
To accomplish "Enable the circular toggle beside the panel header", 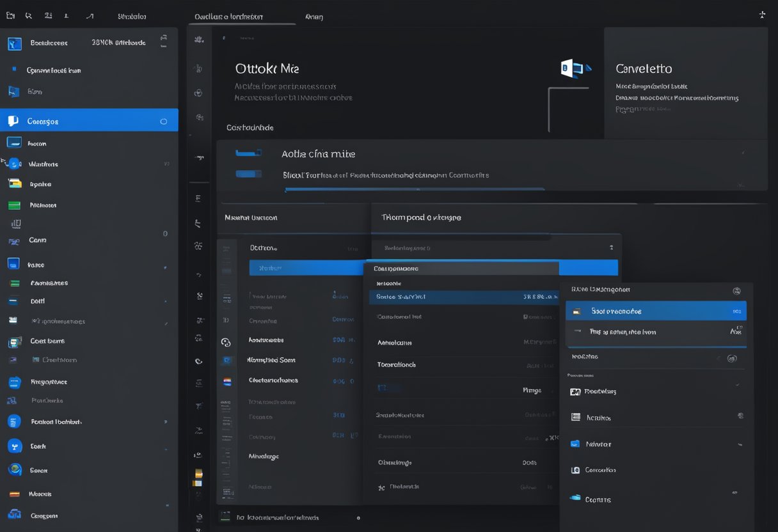I will (x=732, y=359).
